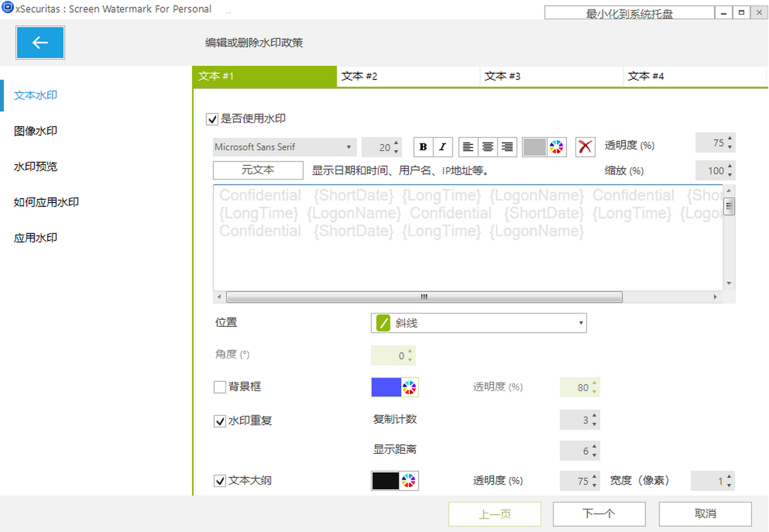Open the color wheel for 背景框
The width and height of the screenshot is (769, 532).
point(409,387)
